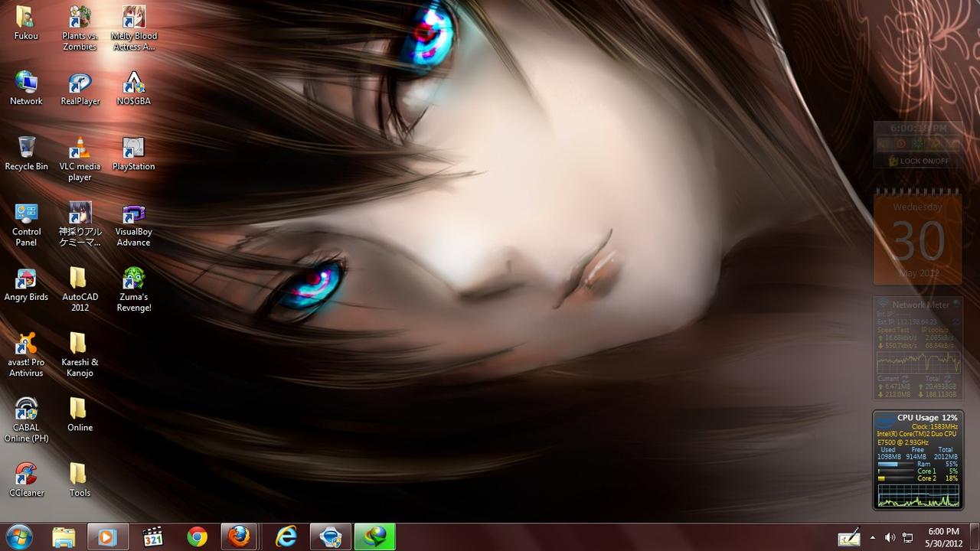Show hidden system tray icons
Screen dimensions: 980x551
coord(872,537)
